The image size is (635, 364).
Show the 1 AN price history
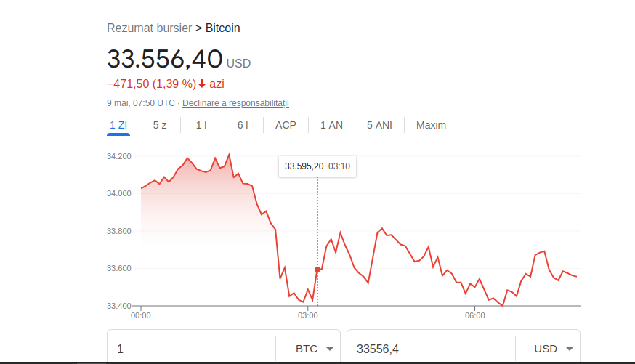331,125
